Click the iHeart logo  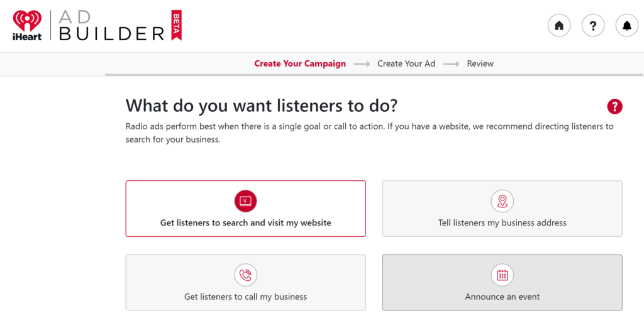pyautogui.click(x=27, y=25)
